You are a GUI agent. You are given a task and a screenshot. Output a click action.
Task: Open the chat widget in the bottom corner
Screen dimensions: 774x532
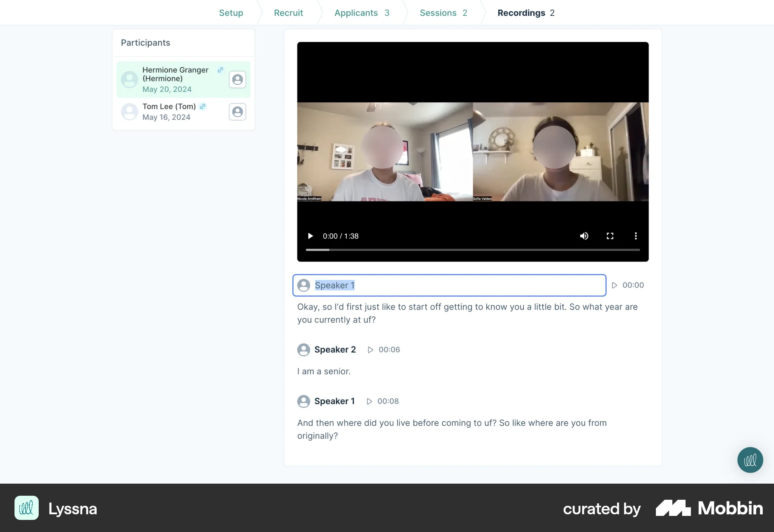750,459
